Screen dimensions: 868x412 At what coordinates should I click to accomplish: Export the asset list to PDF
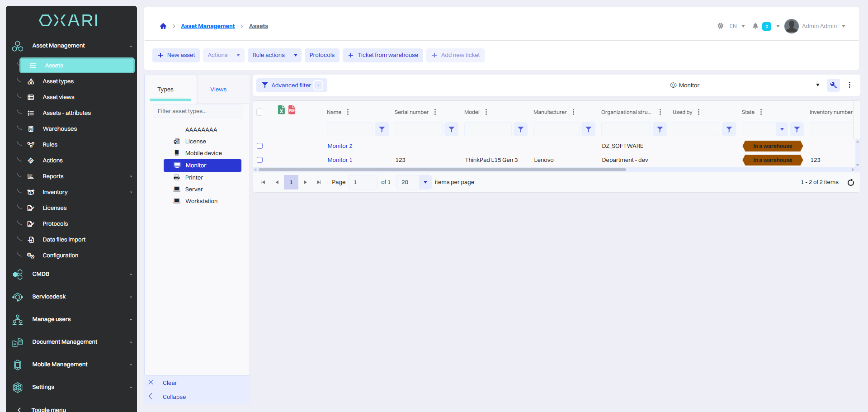[292, 110]
